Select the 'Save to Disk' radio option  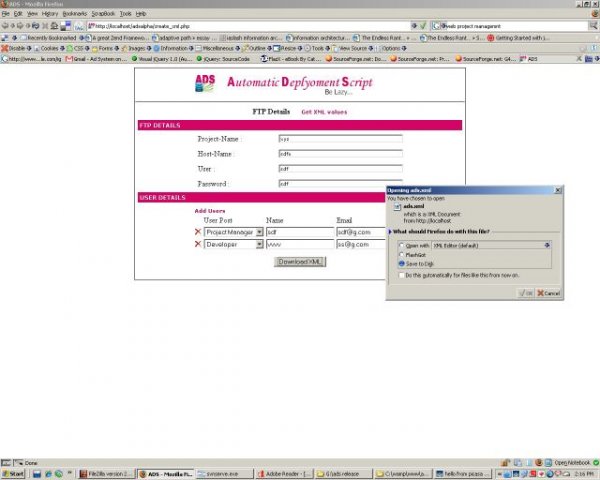tap(401, 264)
